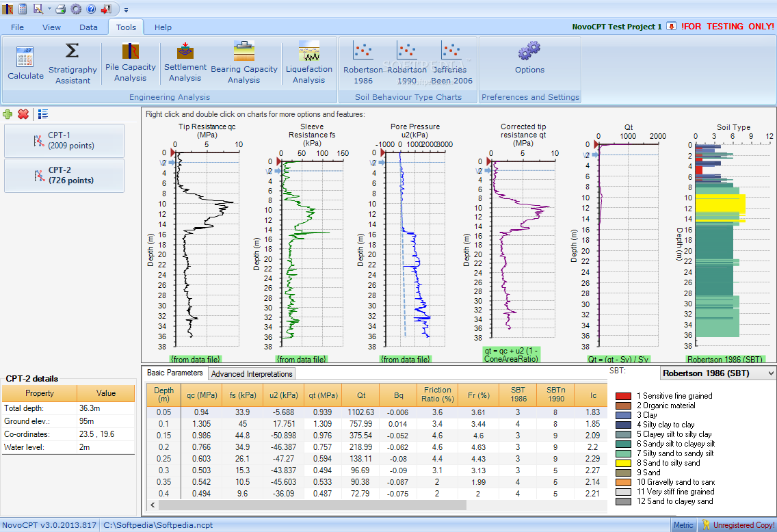Click the Soil Type bar chart
The image size is (777, 532).
point(733,245)
